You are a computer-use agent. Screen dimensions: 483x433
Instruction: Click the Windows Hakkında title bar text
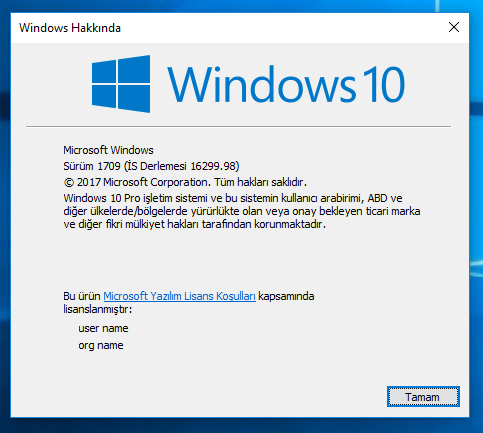click(70, 28)
